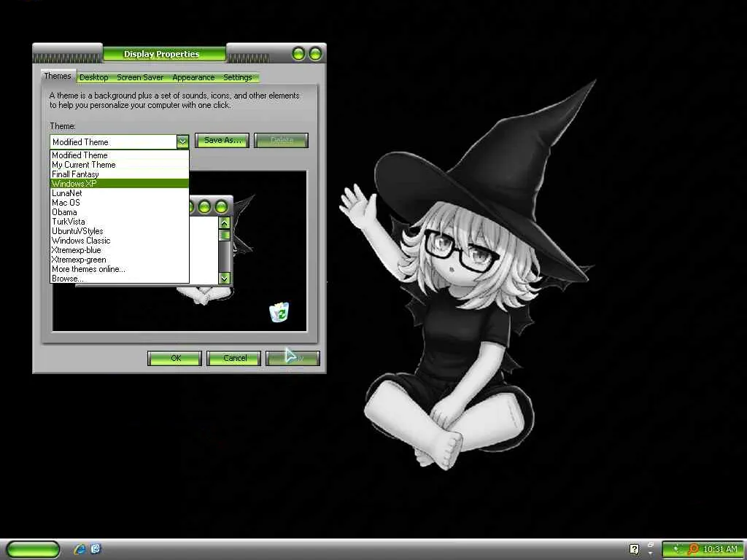Viewport: 747px width, 560px height.
Task: Click preview window rightmost green button
Action: tap(221, 206)
